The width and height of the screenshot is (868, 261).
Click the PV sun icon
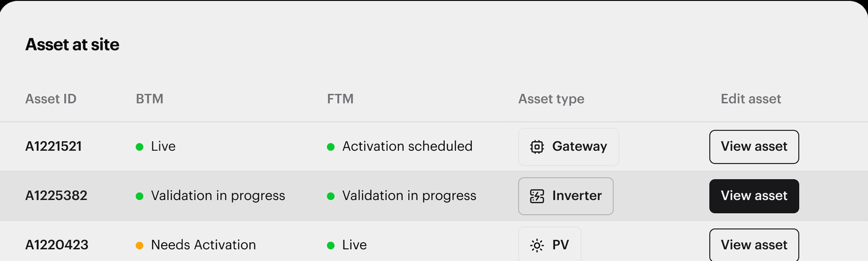537,245
